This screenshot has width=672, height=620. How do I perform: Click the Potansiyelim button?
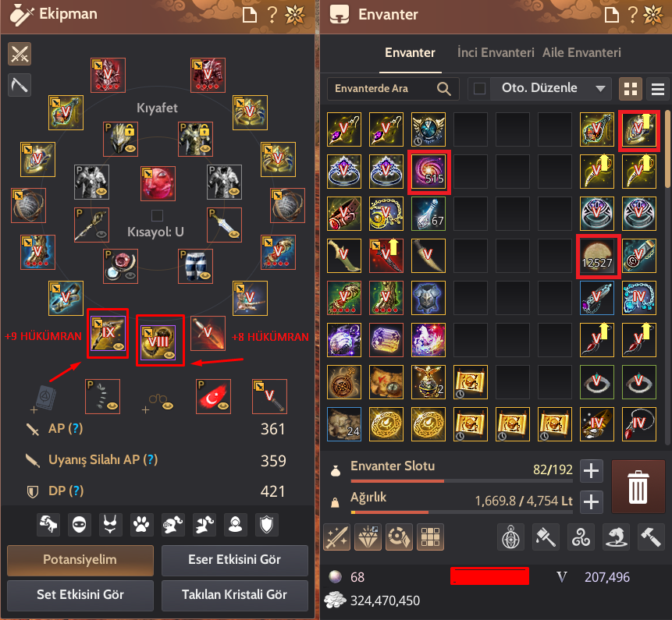click(x=80, y=560)
